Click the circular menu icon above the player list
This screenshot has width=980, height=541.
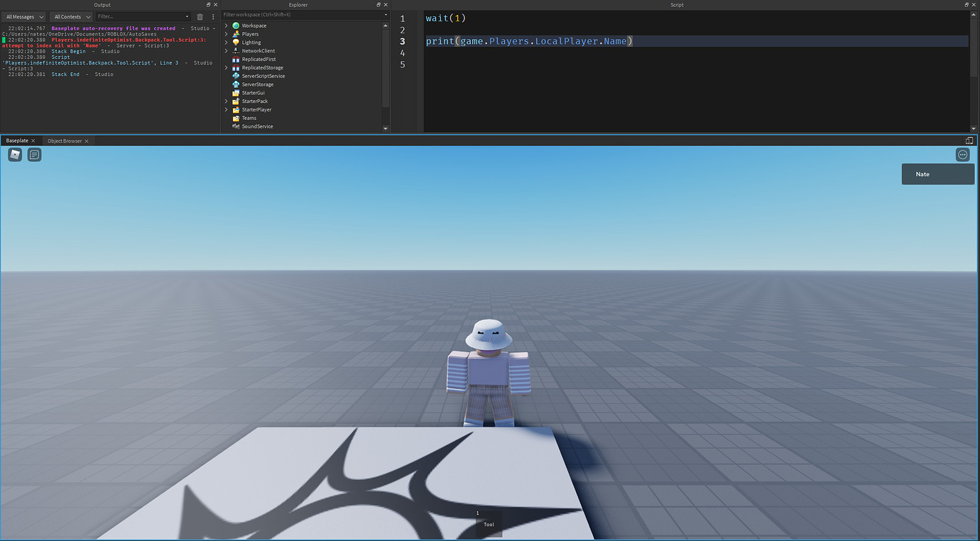(963, 153)
